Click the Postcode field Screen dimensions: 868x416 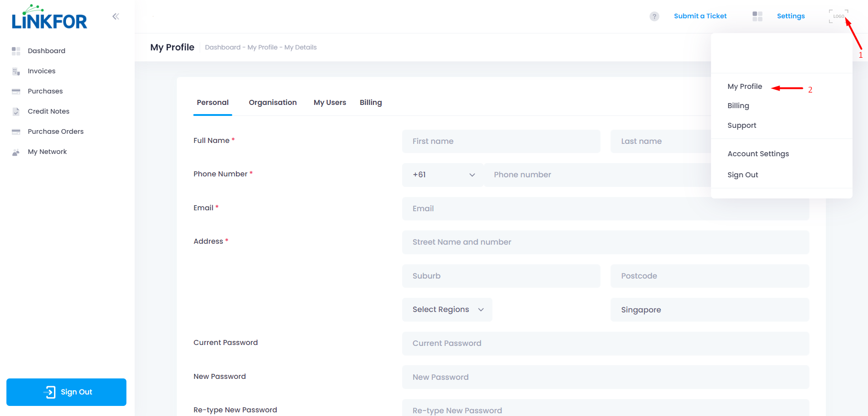coord(710,276)
